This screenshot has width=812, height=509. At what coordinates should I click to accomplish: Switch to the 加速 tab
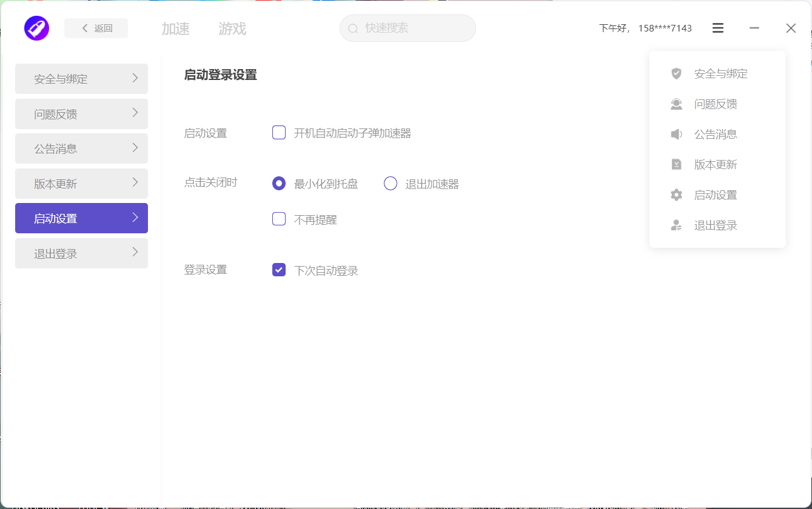[x=176, y=28]
